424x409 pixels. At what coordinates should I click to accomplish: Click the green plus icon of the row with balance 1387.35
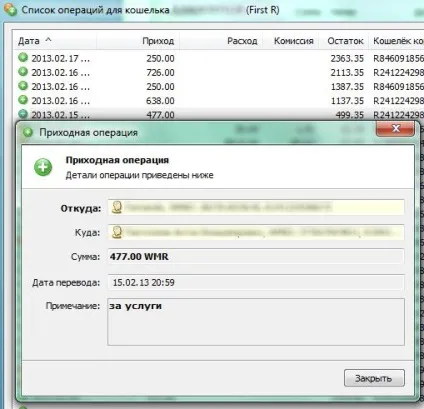point(23,86)
